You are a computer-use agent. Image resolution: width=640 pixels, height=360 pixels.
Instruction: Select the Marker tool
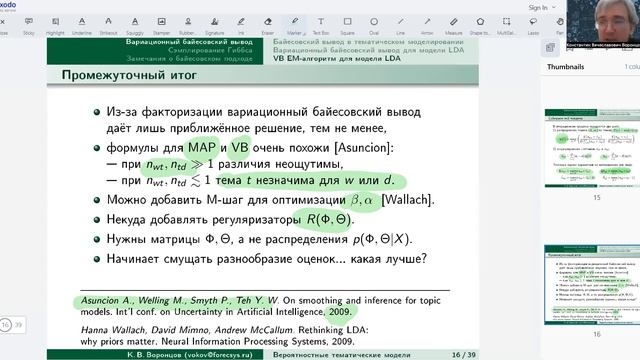click(x=294, y=25)
